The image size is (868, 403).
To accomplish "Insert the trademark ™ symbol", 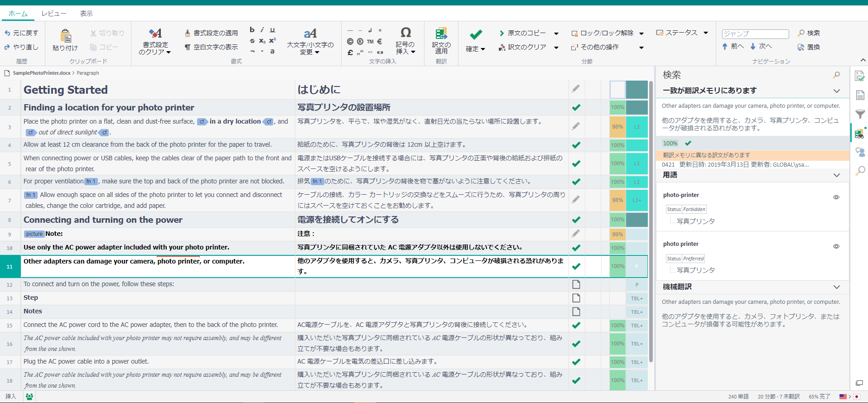I will pos(370,41).
